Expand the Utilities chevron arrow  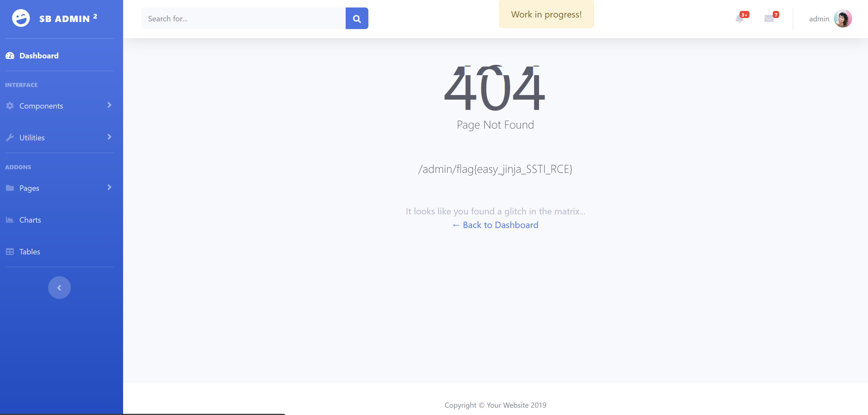pos(109,137)
